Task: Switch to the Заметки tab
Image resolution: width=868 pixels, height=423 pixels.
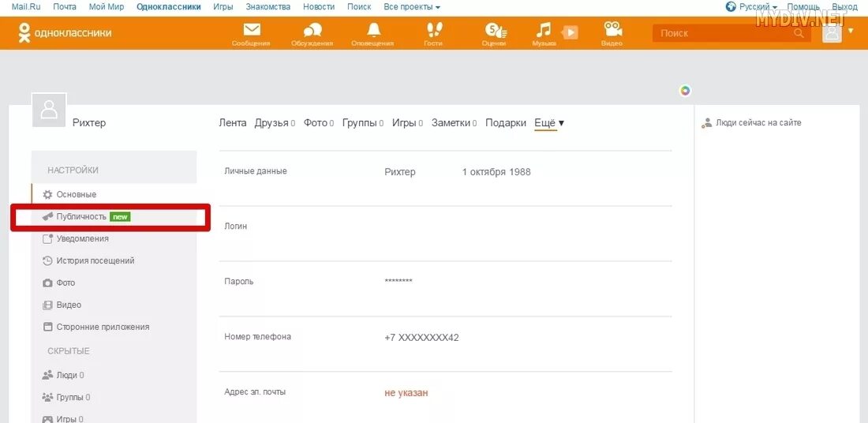Action: click(454, 123)
